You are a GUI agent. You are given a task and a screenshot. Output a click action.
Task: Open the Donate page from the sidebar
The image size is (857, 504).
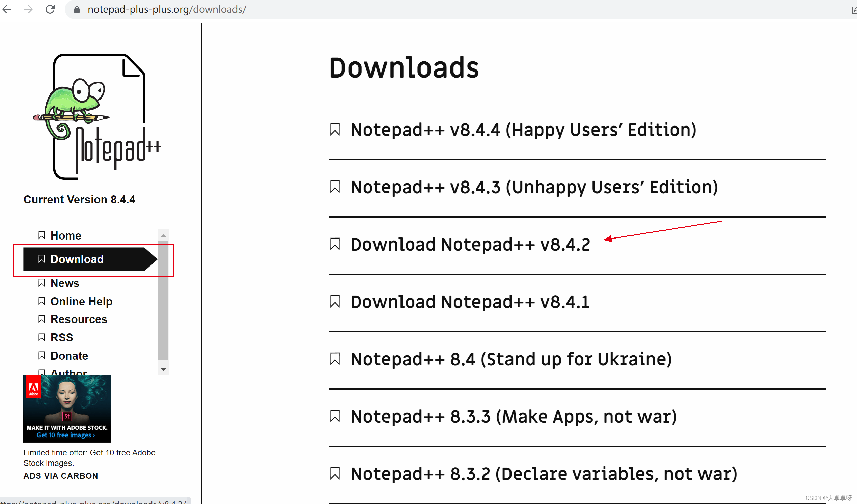pos(69,355)
